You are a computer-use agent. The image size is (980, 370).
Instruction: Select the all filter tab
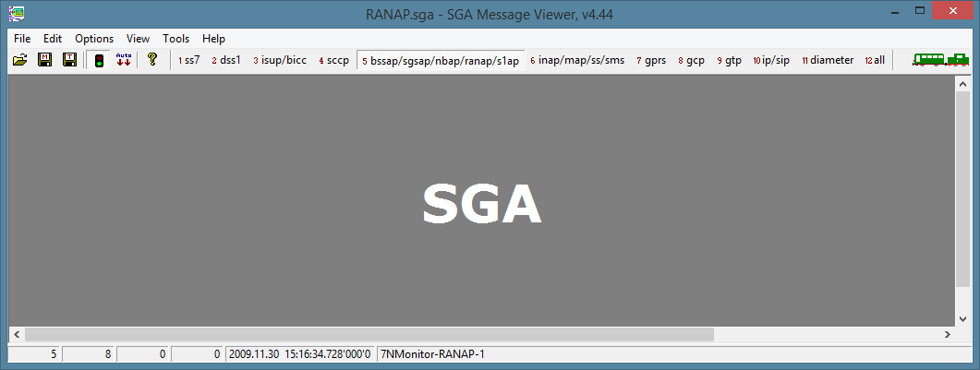tap(875, 61)
